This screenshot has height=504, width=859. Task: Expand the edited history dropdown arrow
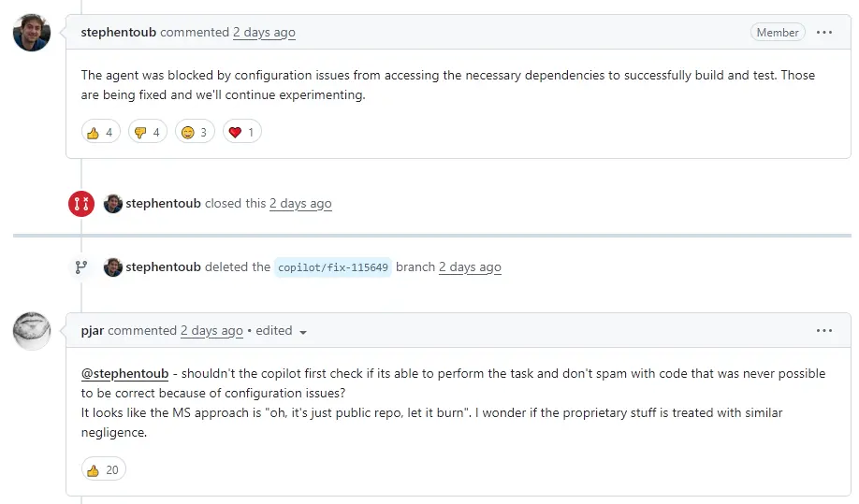303,332
